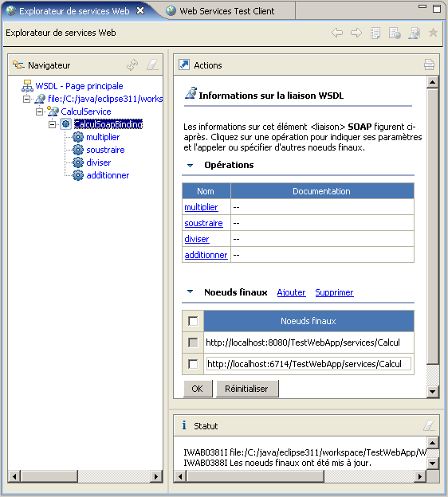The image size is (448, 497).
Task: Maximize the explorer view
Action: 437,9
